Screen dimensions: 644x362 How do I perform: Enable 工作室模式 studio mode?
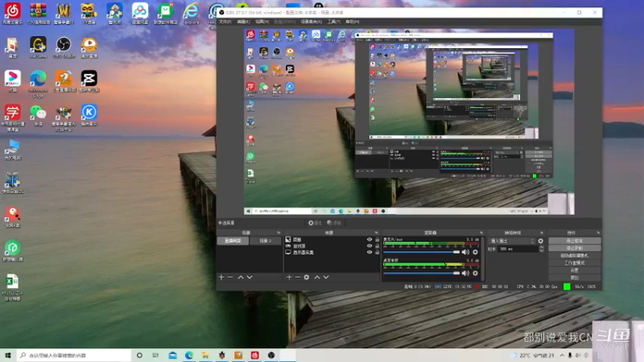coord(575,263)
